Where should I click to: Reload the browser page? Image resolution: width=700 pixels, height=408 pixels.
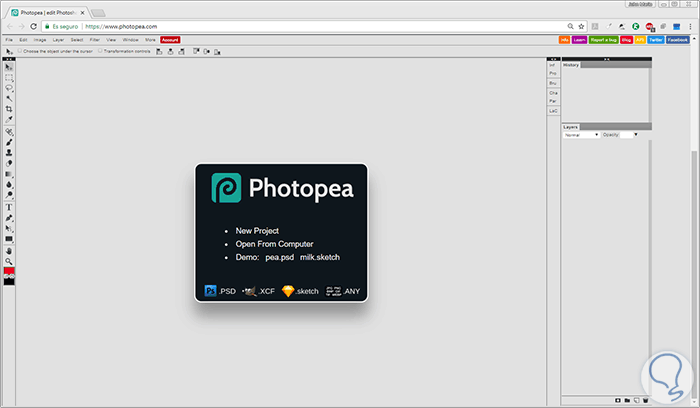tap(33, 26)
